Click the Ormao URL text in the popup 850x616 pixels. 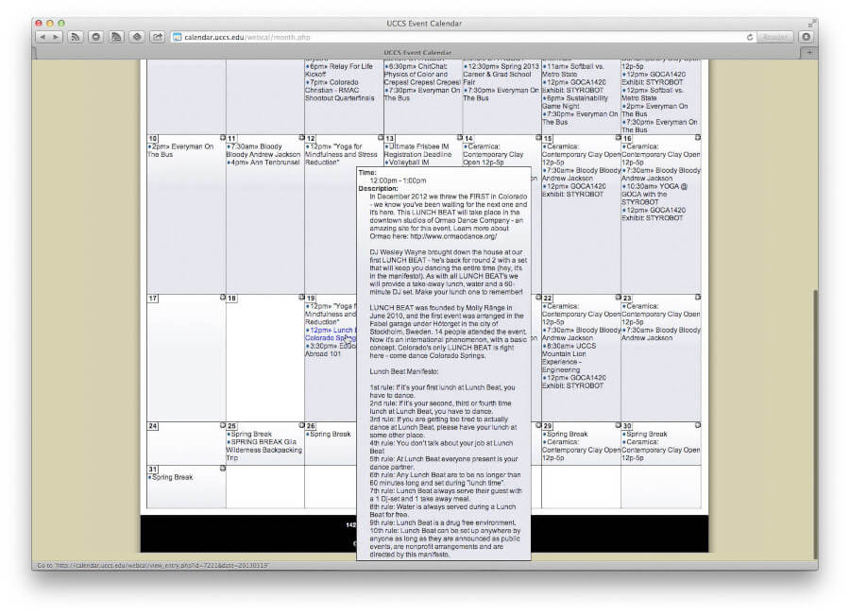point(453,236)
